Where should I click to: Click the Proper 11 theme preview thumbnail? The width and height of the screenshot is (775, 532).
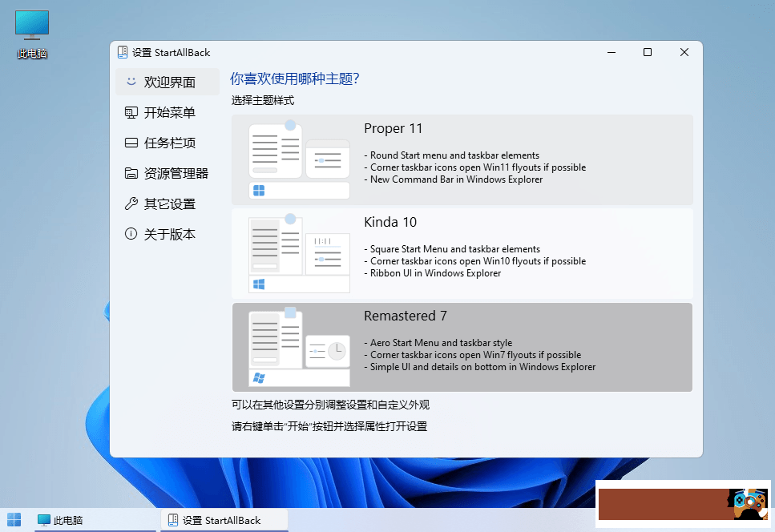pos(299,159)
